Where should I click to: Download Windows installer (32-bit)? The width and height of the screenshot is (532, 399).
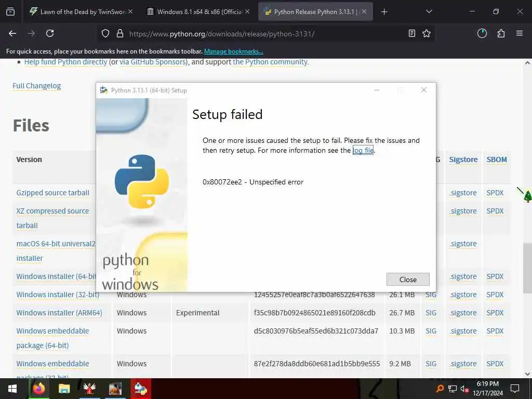point(58,295)
